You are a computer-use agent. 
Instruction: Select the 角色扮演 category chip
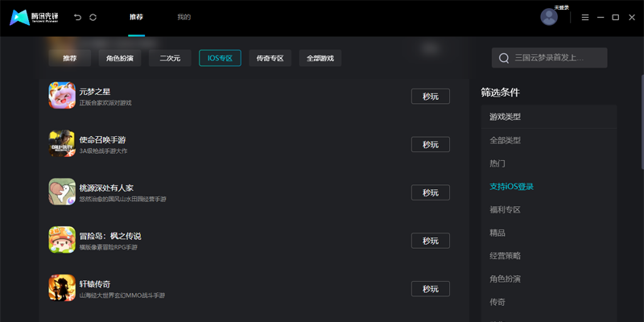[x=120, y=58]
